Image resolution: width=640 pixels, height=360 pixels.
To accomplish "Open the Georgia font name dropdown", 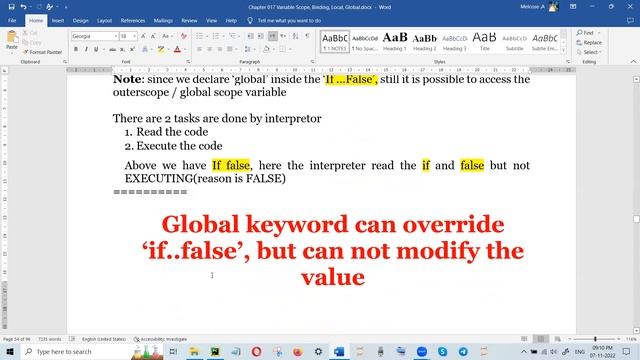I will click(116, 36).
